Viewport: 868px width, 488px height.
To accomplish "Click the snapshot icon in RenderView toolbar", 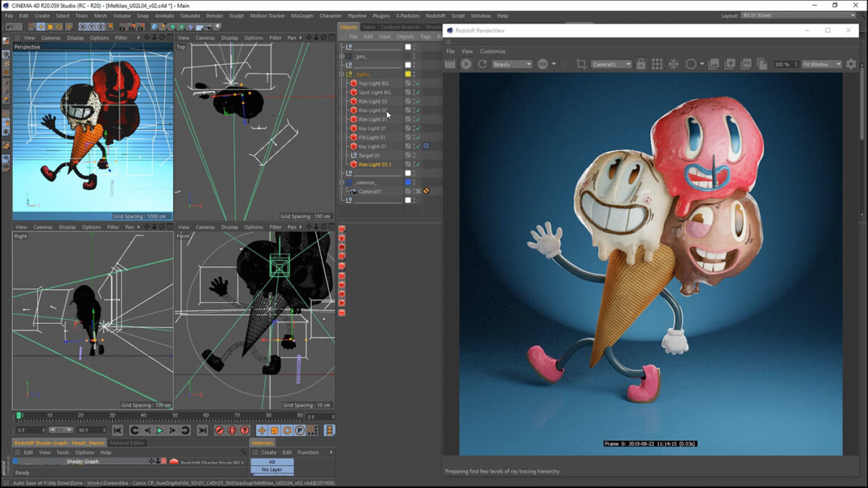I will click(x=728, y=64).
